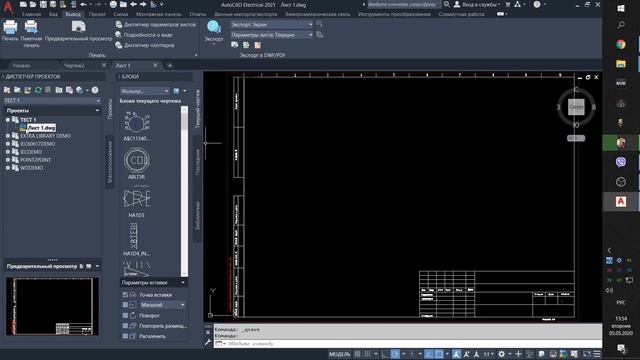Switch to the Проект ribbon tab
Image resolution: width=640 pixels, height=360 pixels.
click(x=97, y=14)
